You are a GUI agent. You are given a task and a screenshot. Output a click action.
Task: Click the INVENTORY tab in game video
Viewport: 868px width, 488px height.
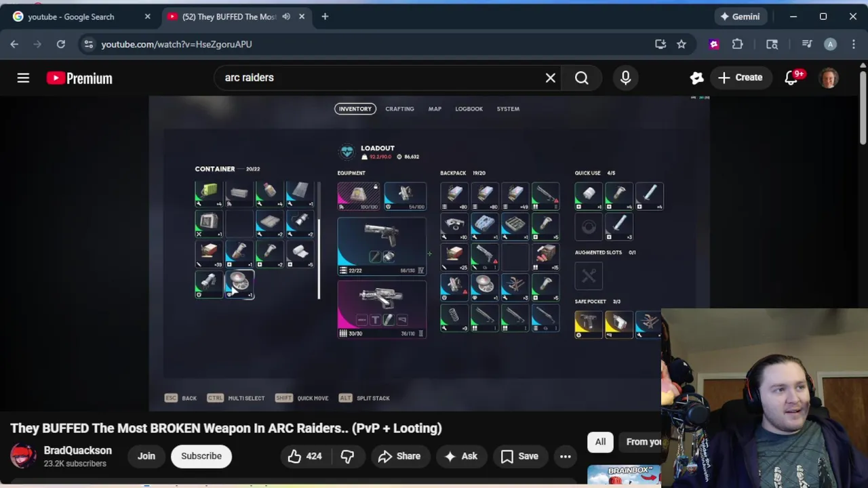click(355, 108)
